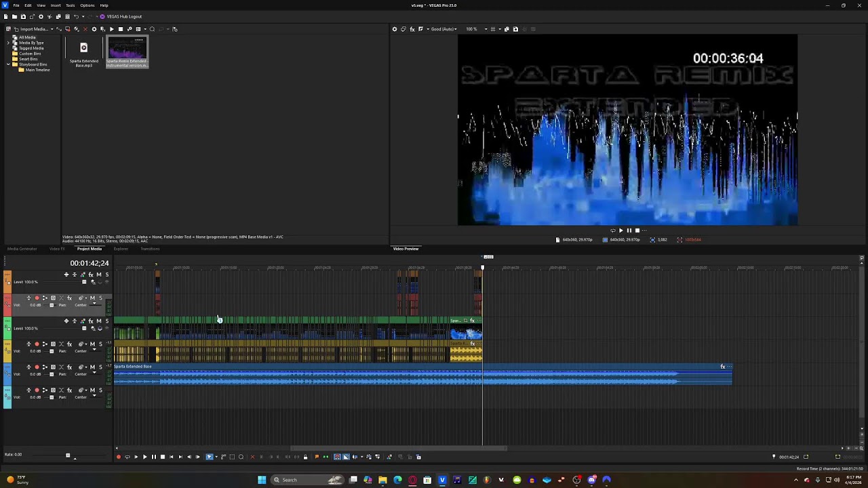Click VEGAS Hub Logout button
Image resolution: width=868 pixels, height=488 pixels.
click(x=121, y=16)
